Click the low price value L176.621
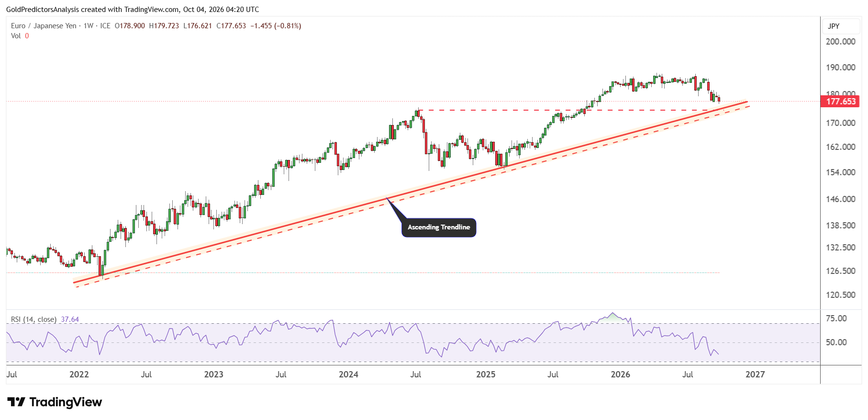 [x=198, y=26]
